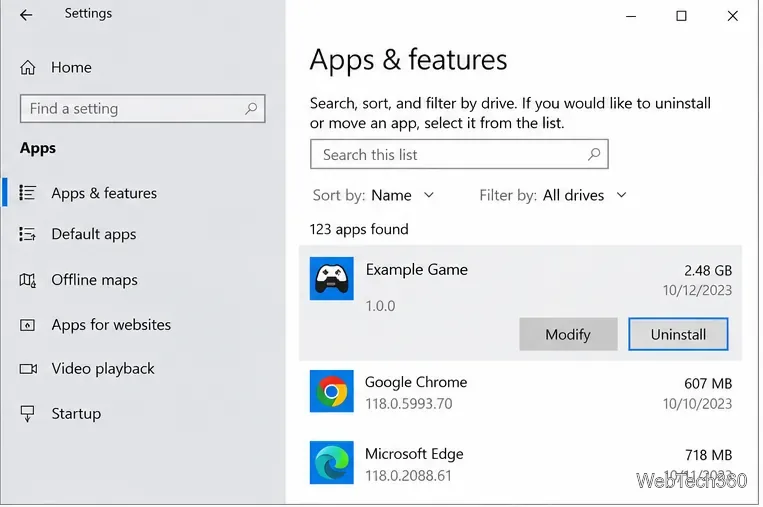Click the Apps section heading in sidebar
Screen dimensions: 763x507
pos(38,148)
